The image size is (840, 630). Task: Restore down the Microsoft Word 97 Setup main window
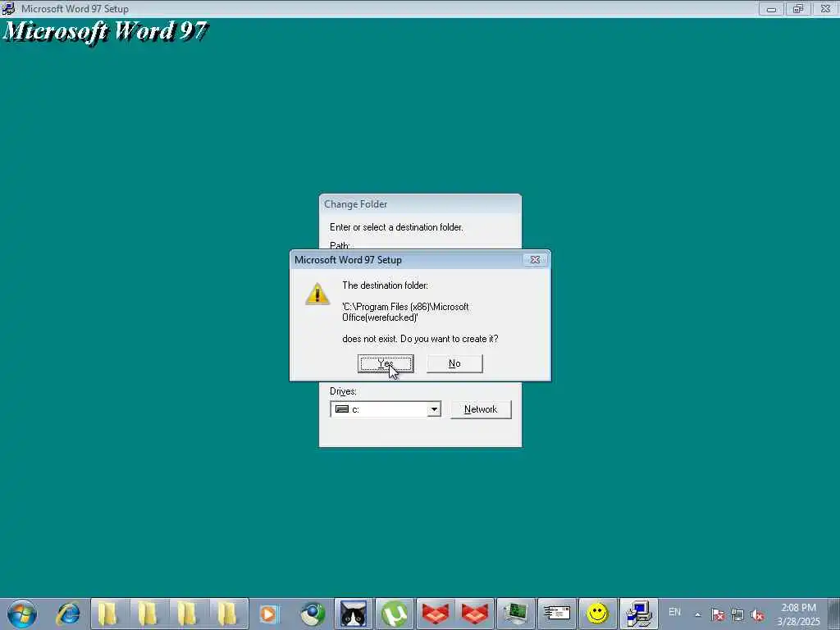pos(798,8)
